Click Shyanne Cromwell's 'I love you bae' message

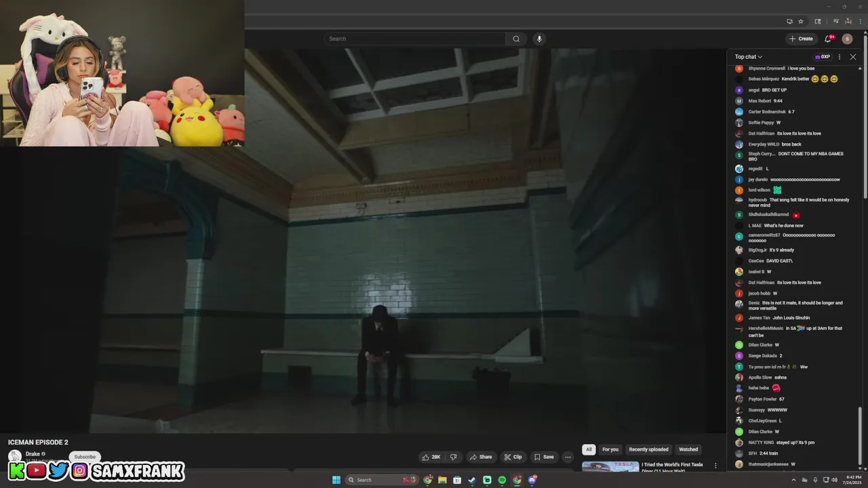802,68
